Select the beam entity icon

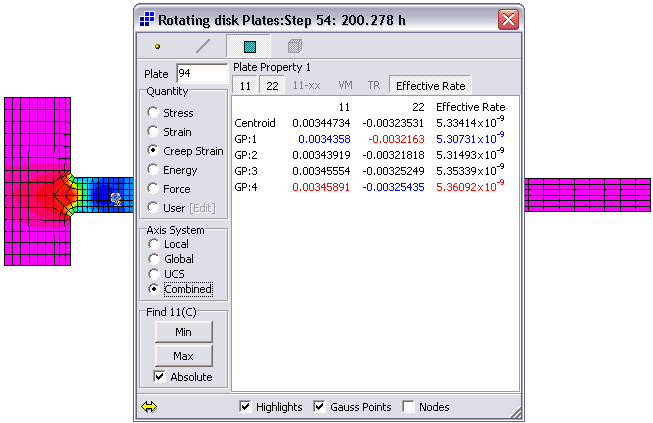(x=203, y=46)
